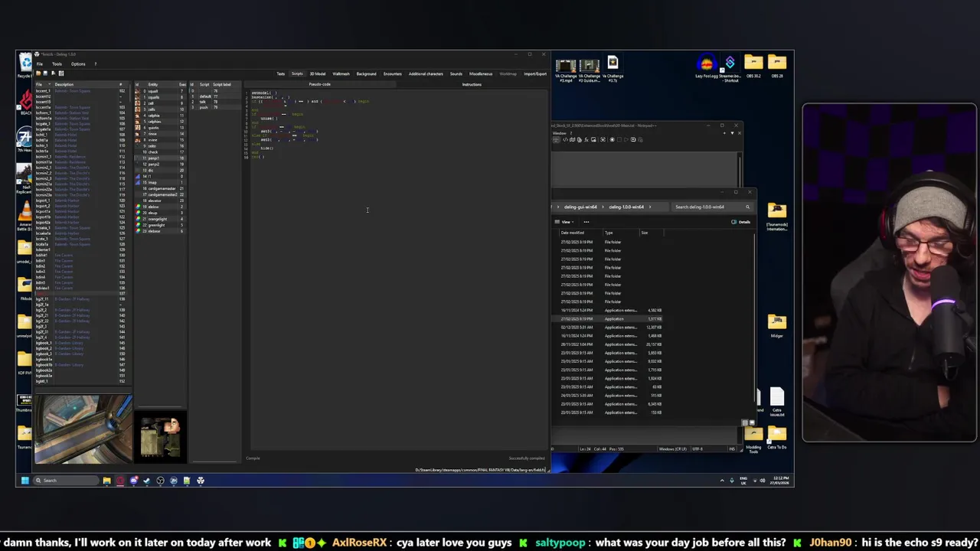Select the Va Challenge #3.7z archive icon

click(x=612, y=67)
